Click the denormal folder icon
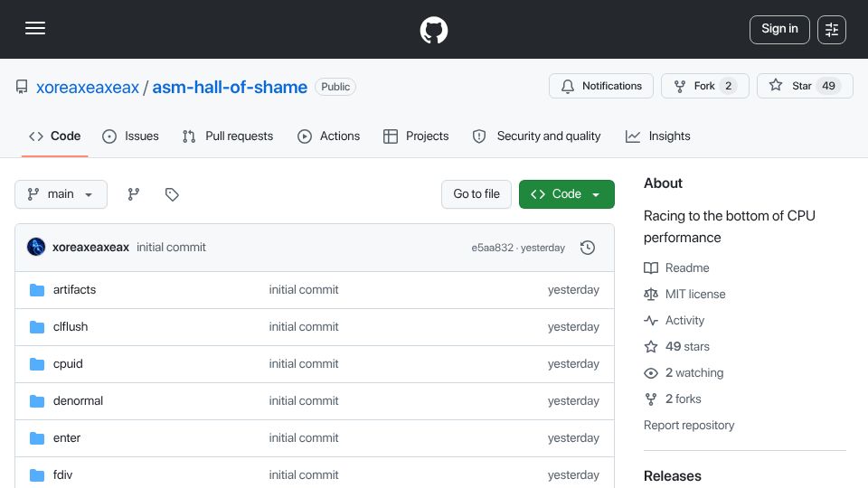 point(36,401)
